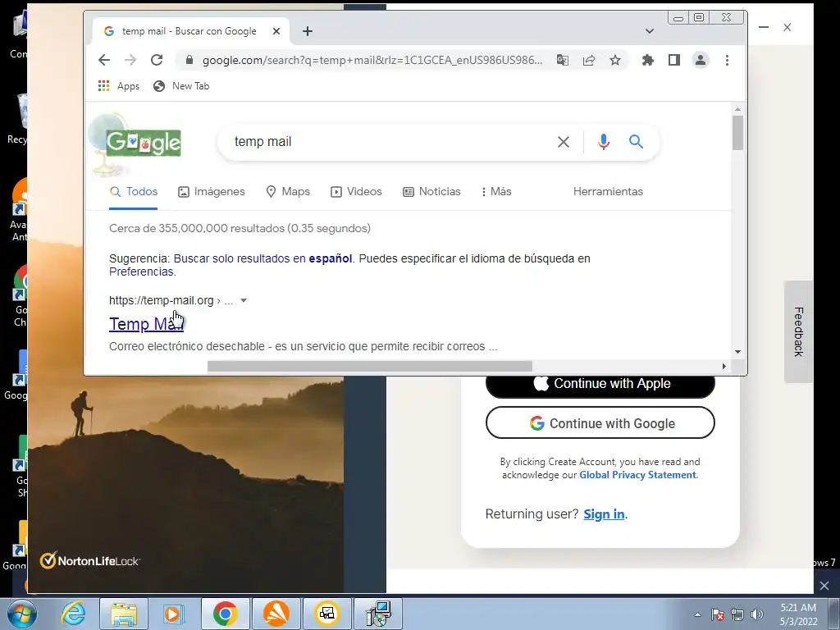Viewport: 840px width, 630px height.
Task: Click the Chrome taskbar button
Action: coord(225,614)
